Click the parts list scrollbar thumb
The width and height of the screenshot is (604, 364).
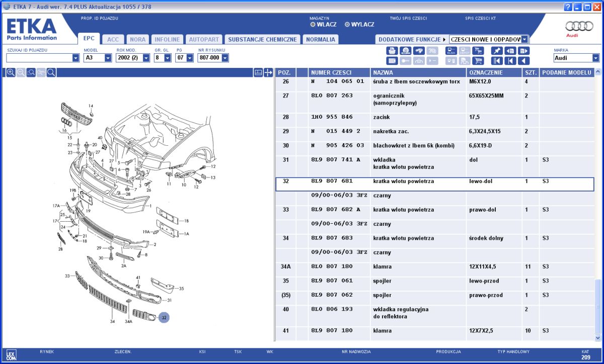pyautogui.click(x=598, y=307)
